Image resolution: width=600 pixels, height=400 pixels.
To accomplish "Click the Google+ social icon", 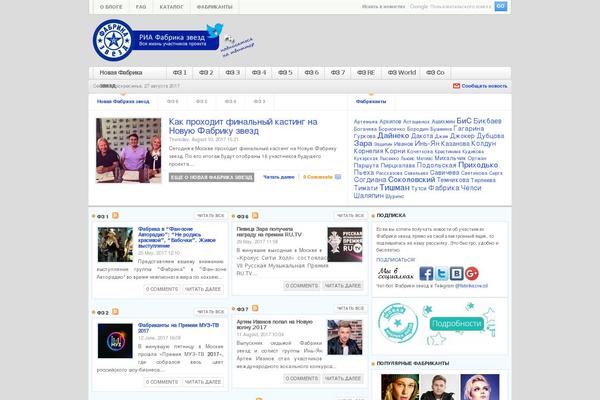I will (472, 273).
